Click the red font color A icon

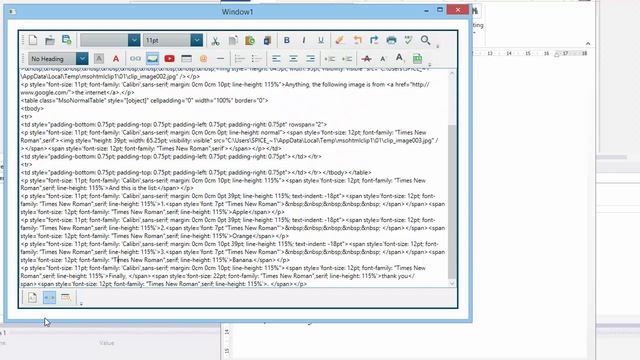pyautogui.click(x=116, y=59)
